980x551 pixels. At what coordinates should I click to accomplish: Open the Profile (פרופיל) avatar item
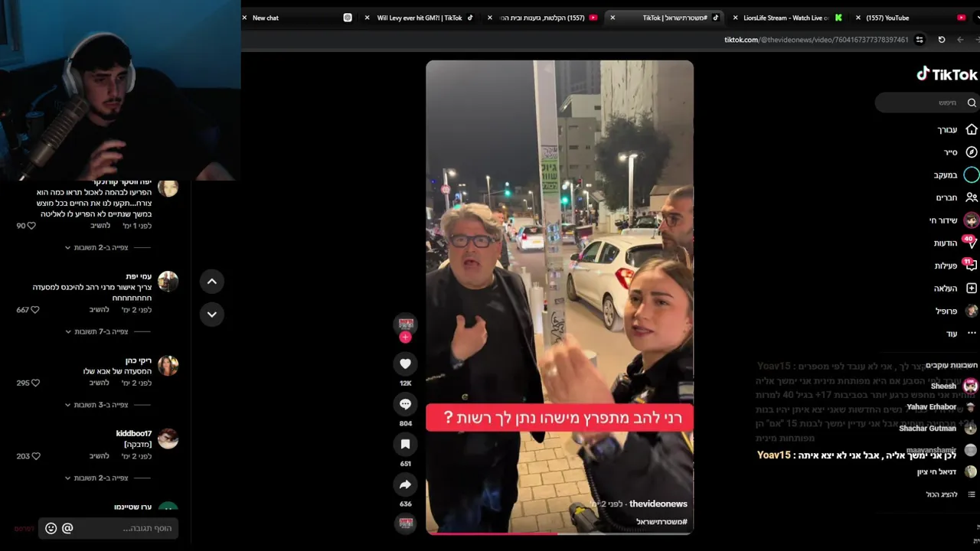tap(957, 311)
